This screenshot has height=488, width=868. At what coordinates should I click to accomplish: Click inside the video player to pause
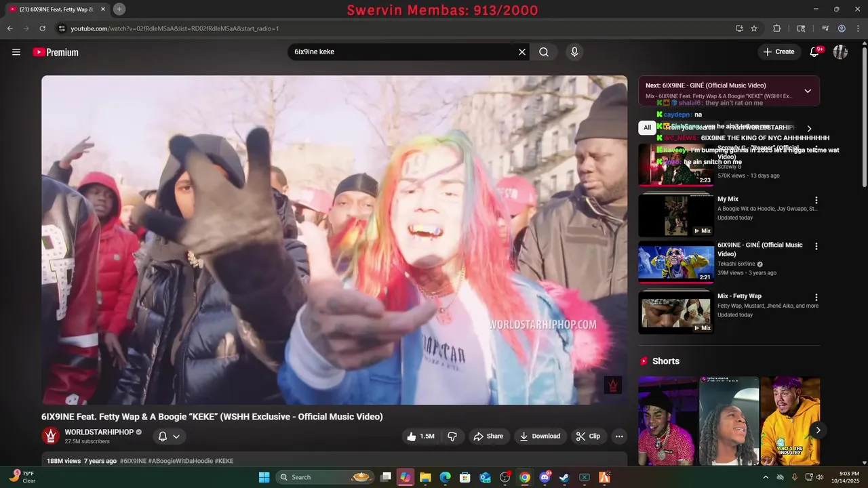334,240
